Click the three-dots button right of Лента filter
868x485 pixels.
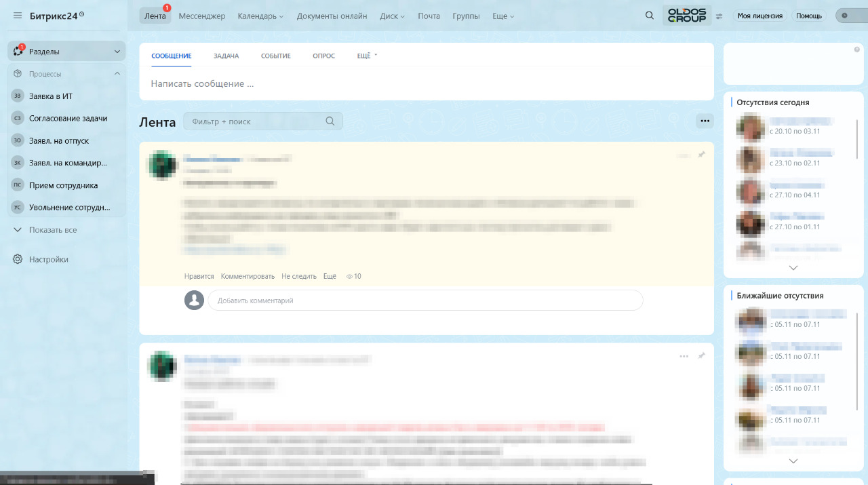(705, 121)
